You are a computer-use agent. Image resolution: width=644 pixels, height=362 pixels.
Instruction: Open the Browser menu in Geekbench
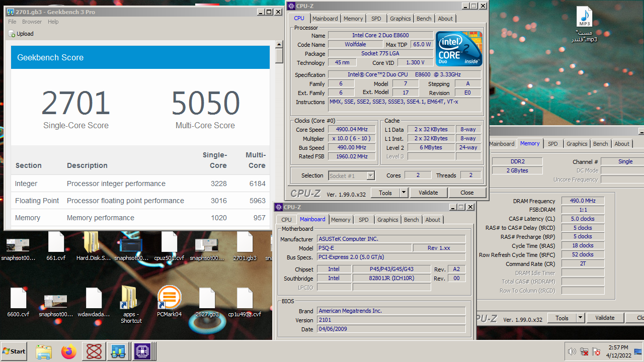tap(32, 22)
